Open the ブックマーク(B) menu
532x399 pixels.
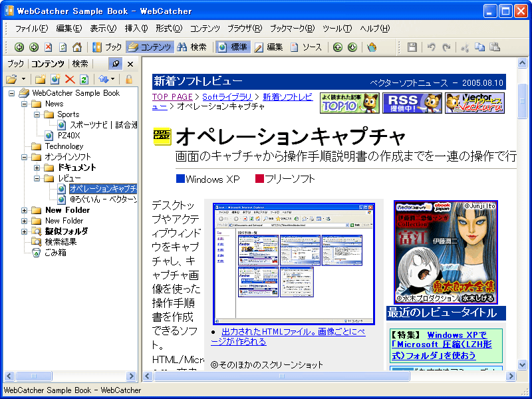292,29
